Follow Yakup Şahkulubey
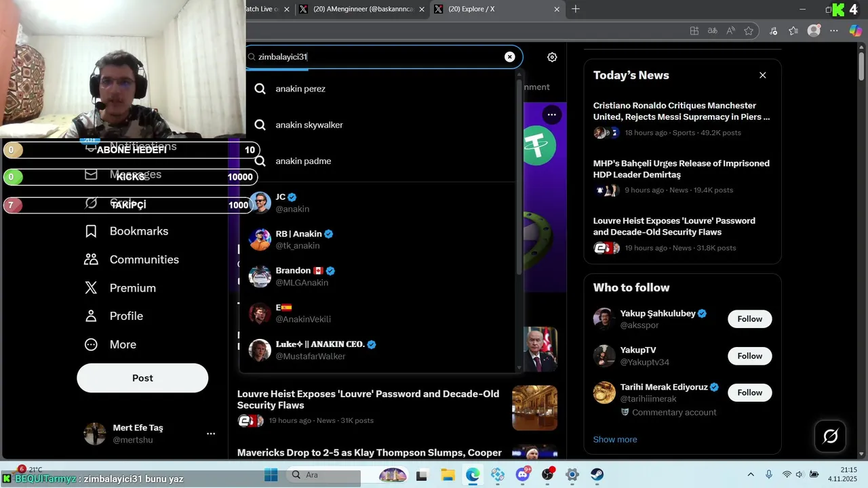Viewport: 868px width, 488px height. 750,319
